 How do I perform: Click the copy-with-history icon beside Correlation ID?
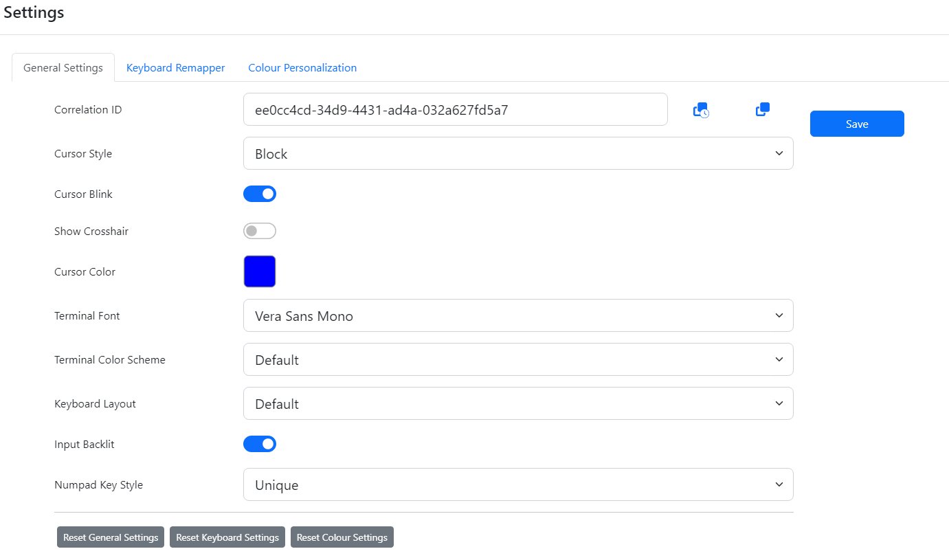click(701, 109)
